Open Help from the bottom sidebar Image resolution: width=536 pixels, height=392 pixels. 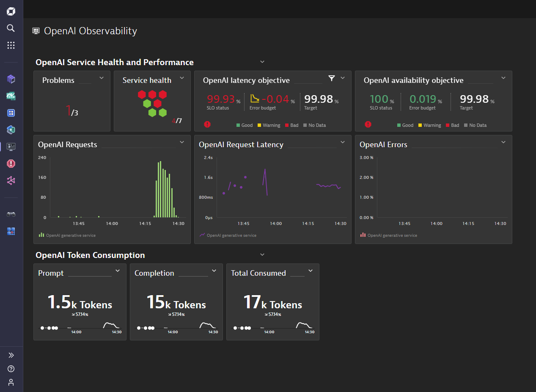pos(11,368)
